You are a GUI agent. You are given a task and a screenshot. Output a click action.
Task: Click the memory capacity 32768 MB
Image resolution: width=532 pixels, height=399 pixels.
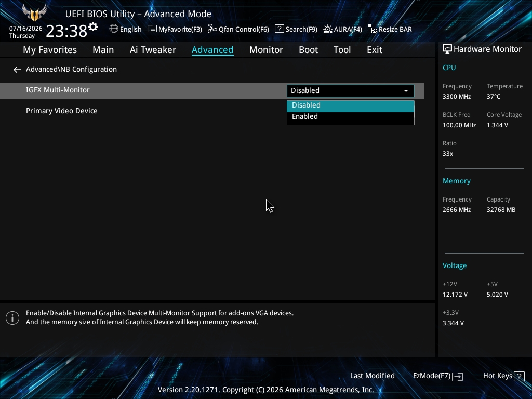point(501,210)
